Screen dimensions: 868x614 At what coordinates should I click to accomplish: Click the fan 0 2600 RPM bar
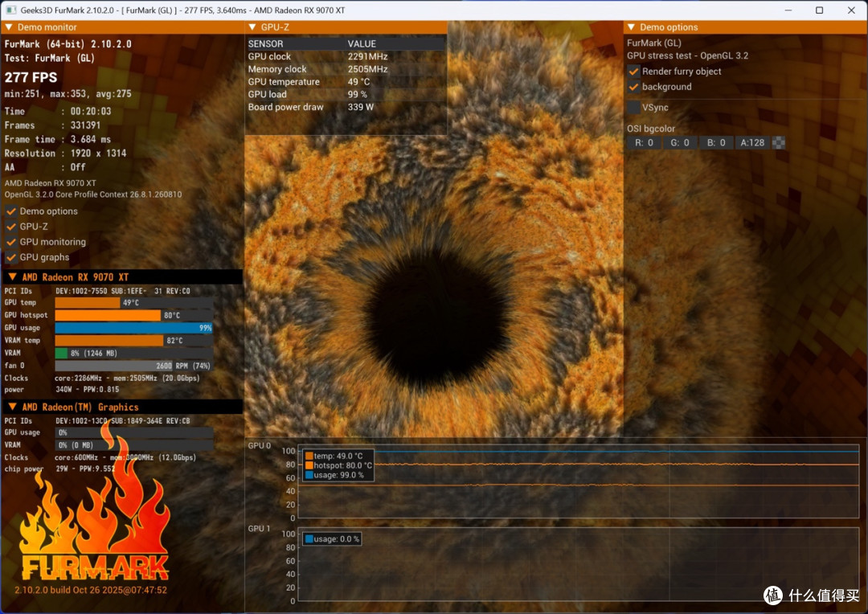click(x=134, y=366)
